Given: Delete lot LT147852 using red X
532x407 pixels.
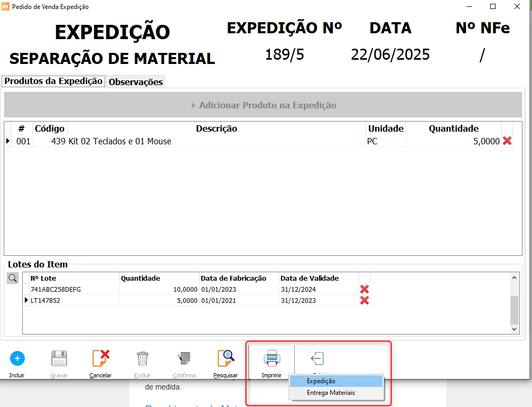Looking at the screenshot, I should point(364,300).
